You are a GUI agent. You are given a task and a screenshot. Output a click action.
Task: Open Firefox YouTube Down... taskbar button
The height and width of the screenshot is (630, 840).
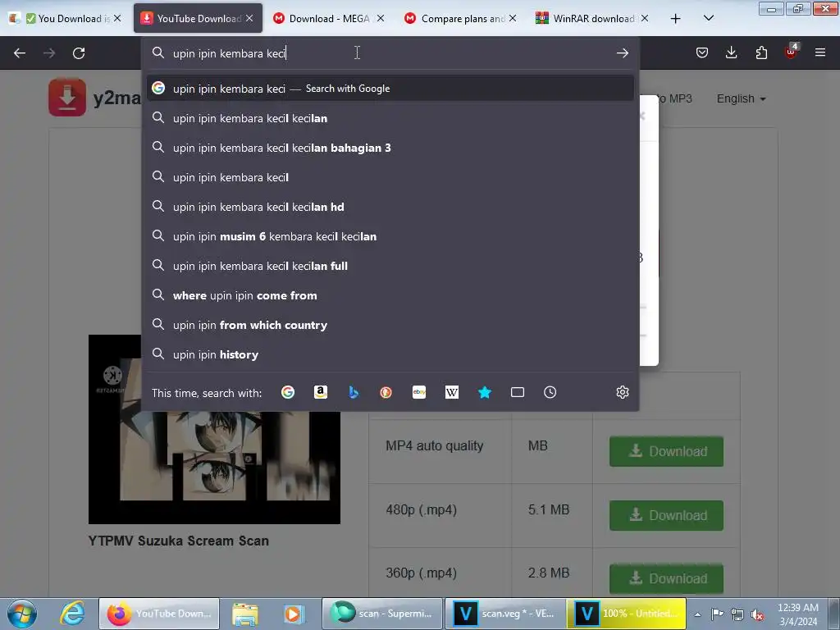click(x=159, y=614)
